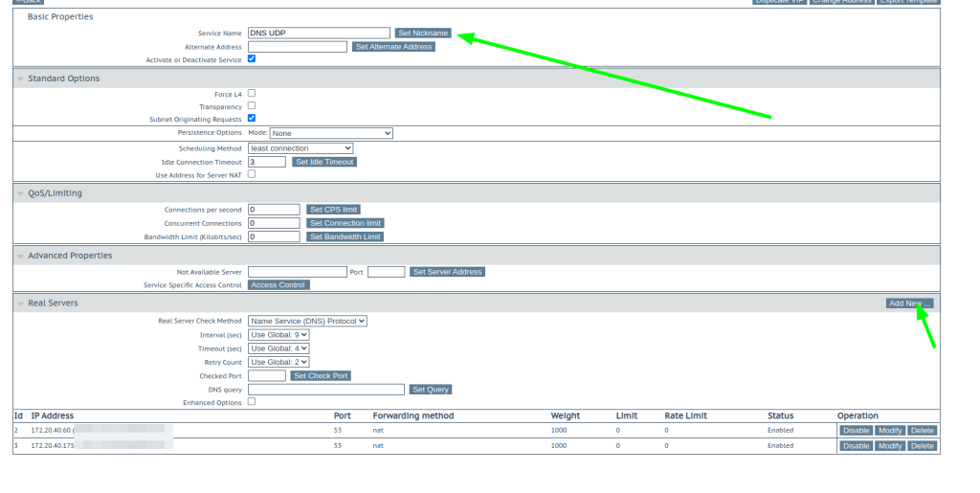Image resolution: width=980 pixels, height=493 pixels.
Task: Uncheck Subnet Originating Requests
Action: click(252, 119)
